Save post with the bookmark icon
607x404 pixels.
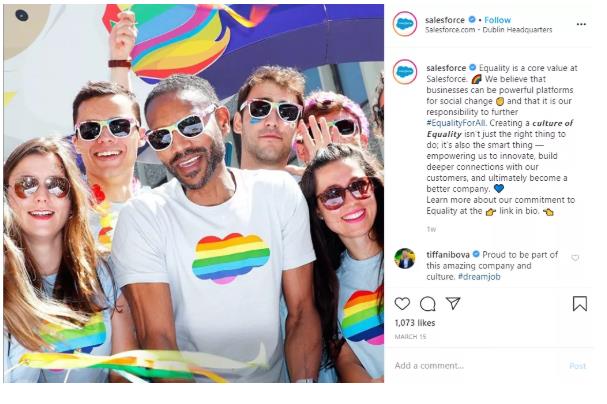[580, 303]
